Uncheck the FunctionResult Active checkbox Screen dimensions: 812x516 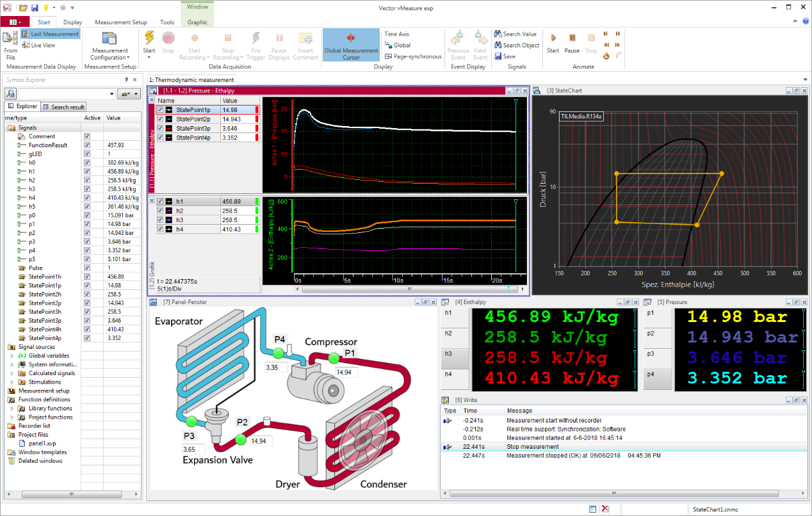point(87,145)
